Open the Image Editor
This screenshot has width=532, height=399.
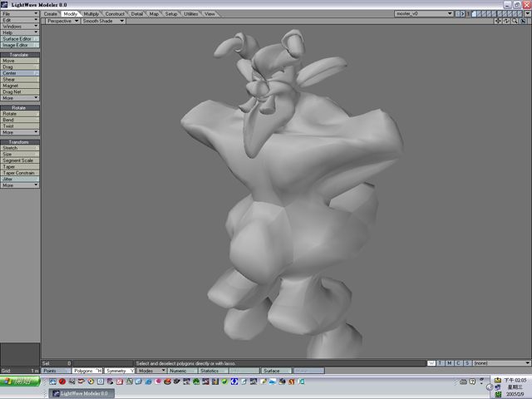tap(20, 45)
